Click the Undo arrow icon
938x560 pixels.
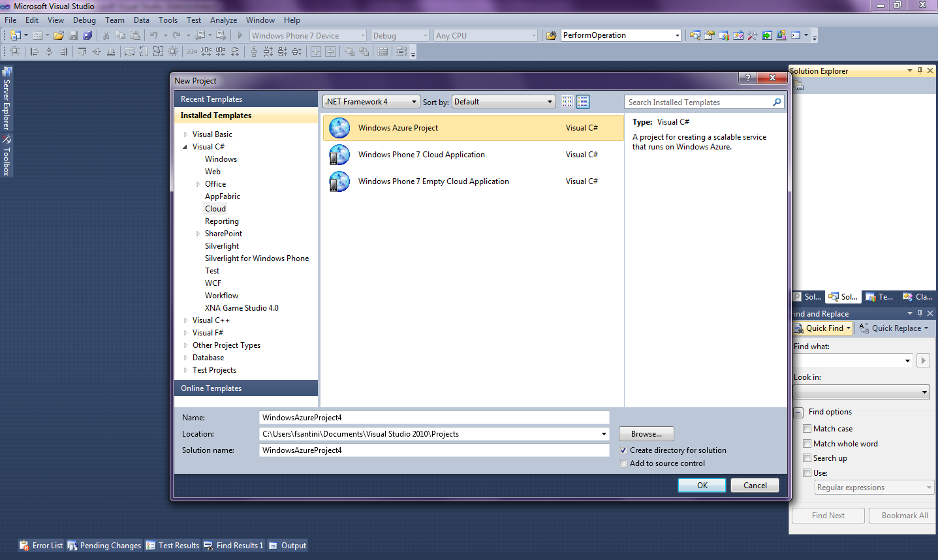153,35
